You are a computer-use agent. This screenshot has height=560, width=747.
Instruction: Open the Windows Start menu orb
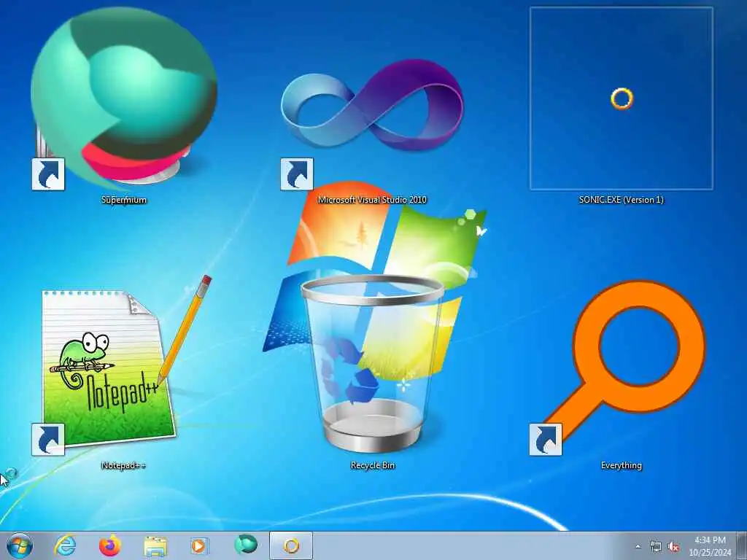20,545
